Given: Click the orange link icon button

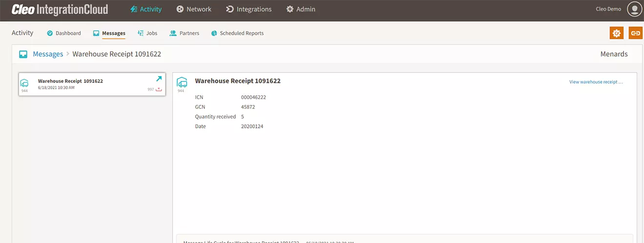Looking at the screenshot, I should pyautogui.click(x=635, y=33).
